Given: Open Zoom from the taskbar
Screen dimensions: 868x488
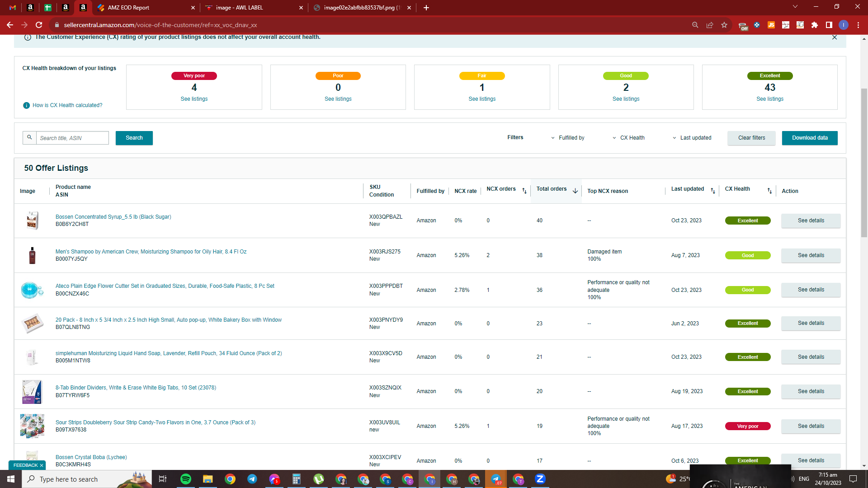Looking at the screenshot, I should coord(540,479).
